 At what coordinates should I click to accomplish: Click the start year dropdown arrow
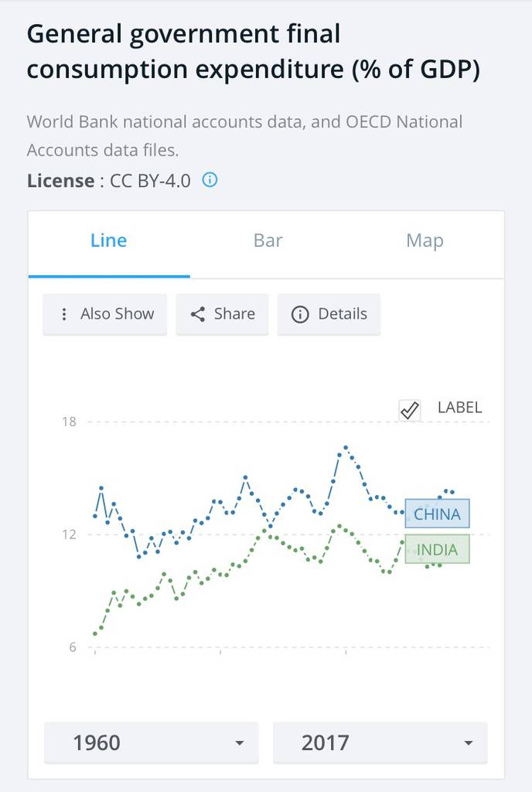pyautogui.click(x=239, y=743)
